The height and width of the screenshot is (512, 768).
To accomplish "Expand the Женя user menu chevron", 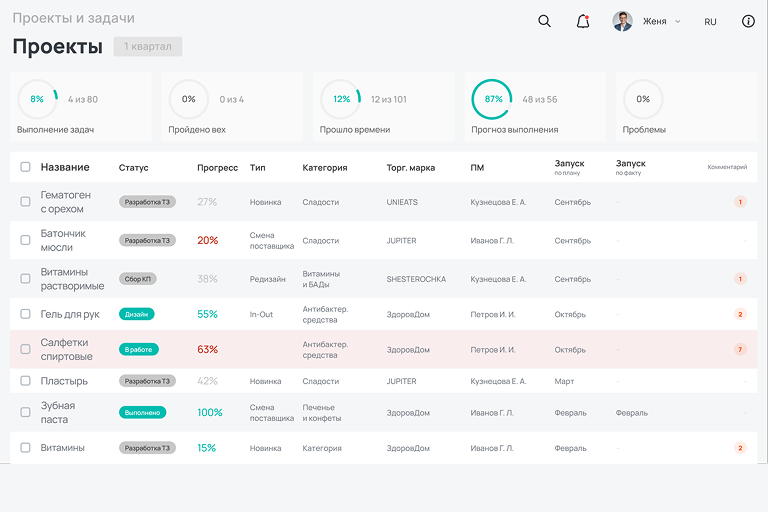I will [678, 21].
